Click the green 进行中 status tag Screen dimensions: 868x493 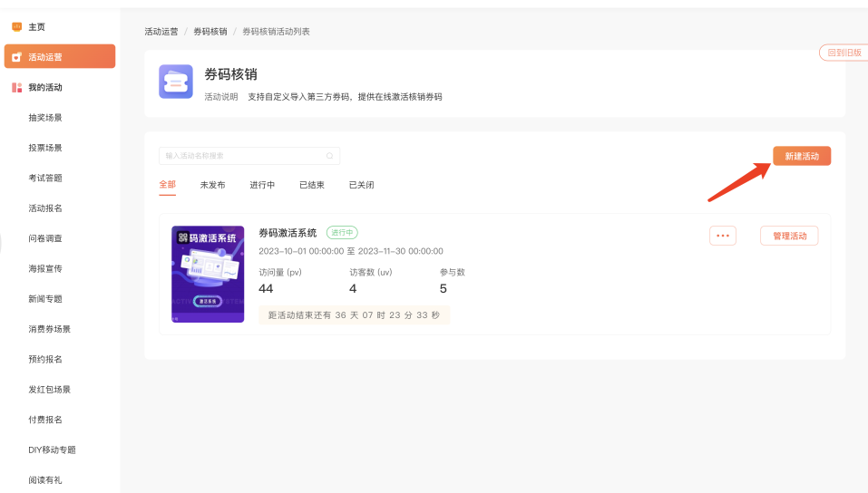click(342, 233)
